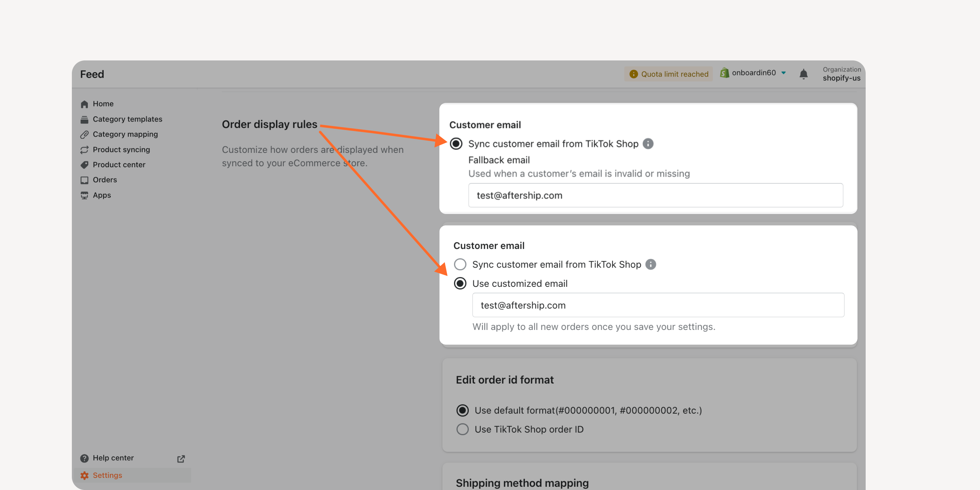
Task: Click info icon in the lower Customer email card
Action: click(650, 264)
